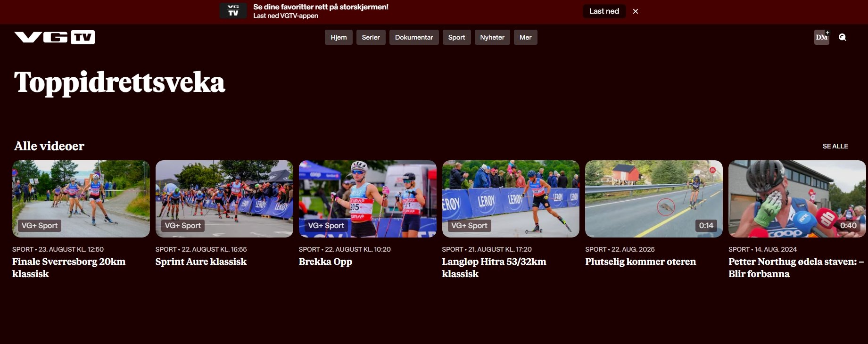Click the title Finale Sverresborg 20km klassisk

(x=69, y=268)
